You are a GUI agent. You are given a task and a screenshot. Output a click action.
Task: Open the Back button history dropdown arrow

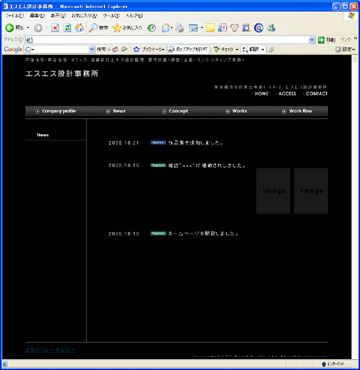(x=28, y=28)
